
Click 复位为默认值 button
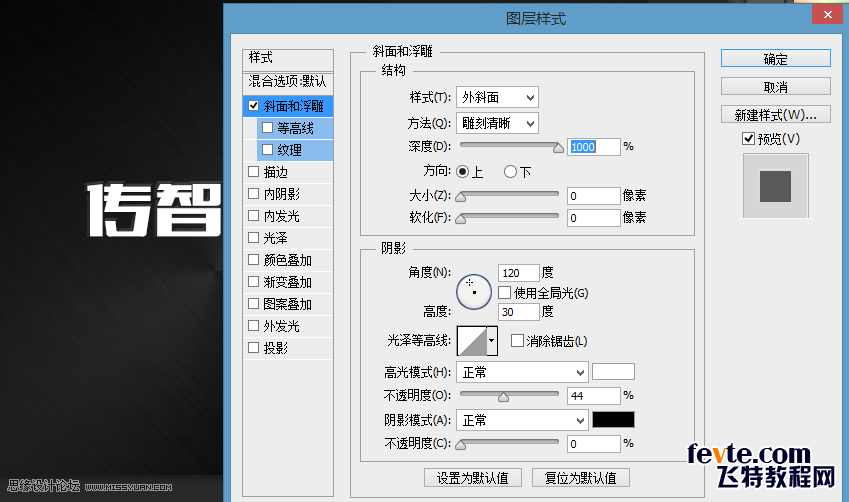pyautogui.click(x=580, y=478)
